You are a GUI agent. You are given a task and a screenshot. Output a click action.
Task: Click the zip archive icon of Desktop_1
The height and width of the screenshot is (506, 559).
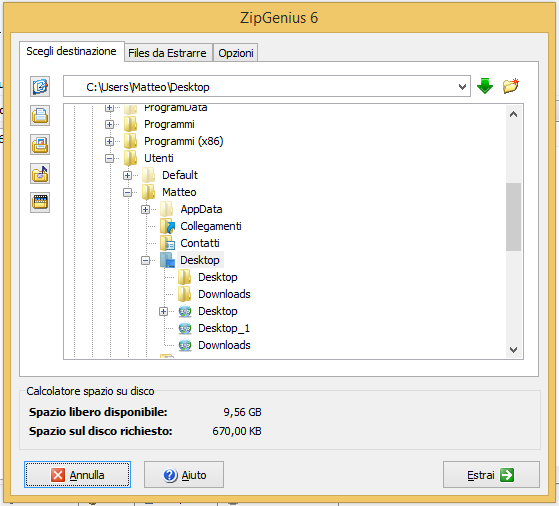tap(185, 328)
